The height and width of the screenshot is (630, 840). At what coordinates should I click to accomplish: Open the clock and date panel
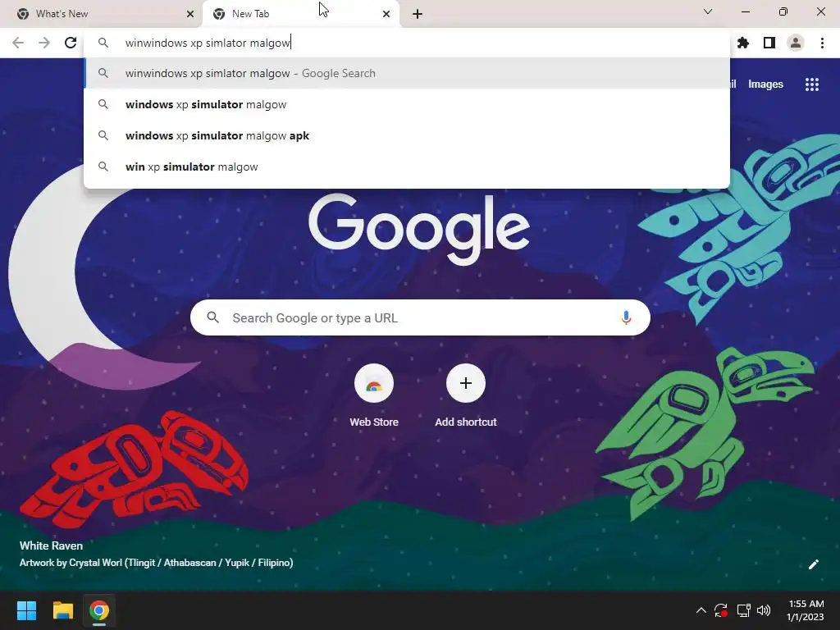pos(806,610)
